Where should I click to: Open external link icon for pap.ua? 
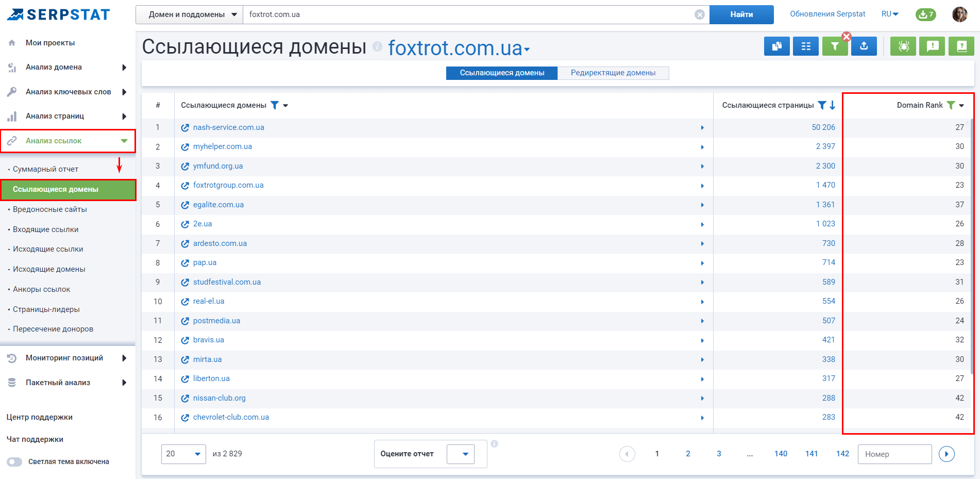(x=185, y=263)
